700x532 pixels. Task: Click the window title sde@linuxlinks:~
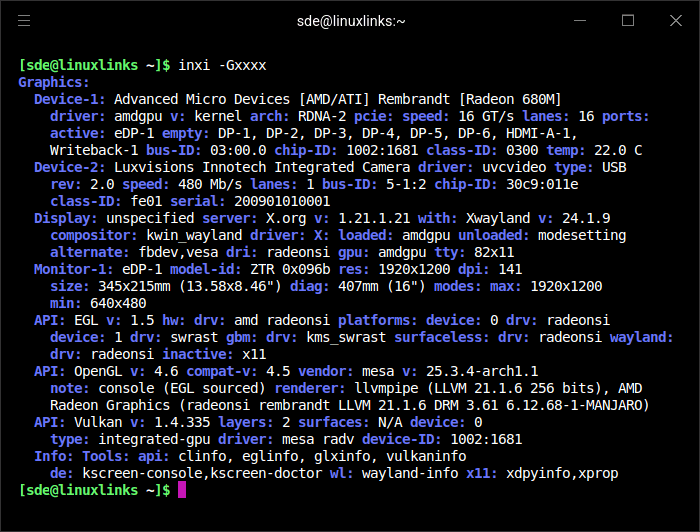click(350, 21)
